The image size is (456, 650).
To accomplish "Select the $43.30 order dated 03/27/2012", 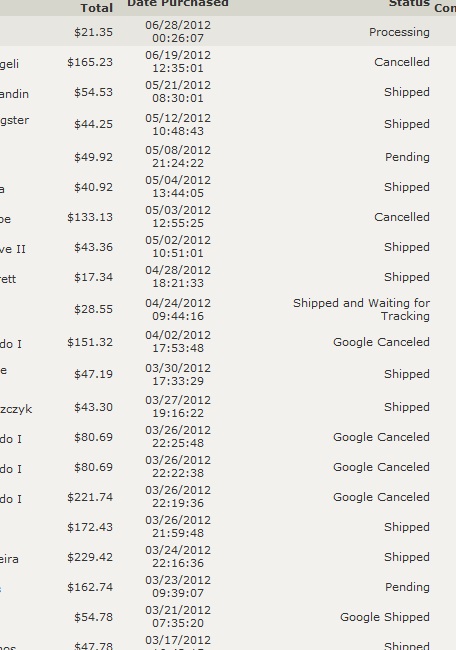I will click(x=228, y=407).
